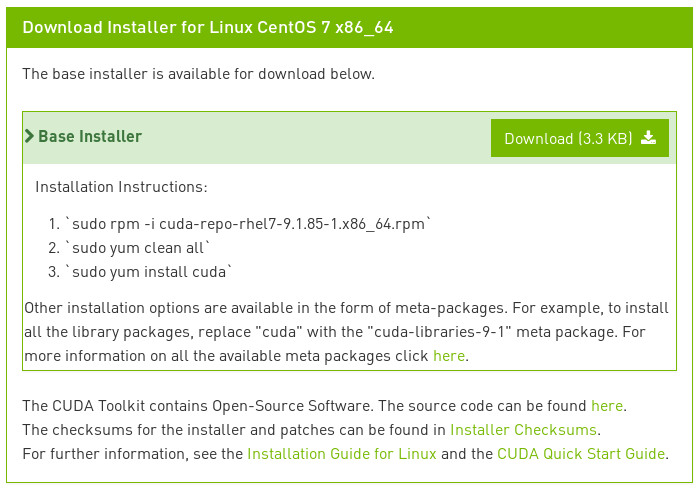Click the Download (3.3 KB) button

coord(579,138)
